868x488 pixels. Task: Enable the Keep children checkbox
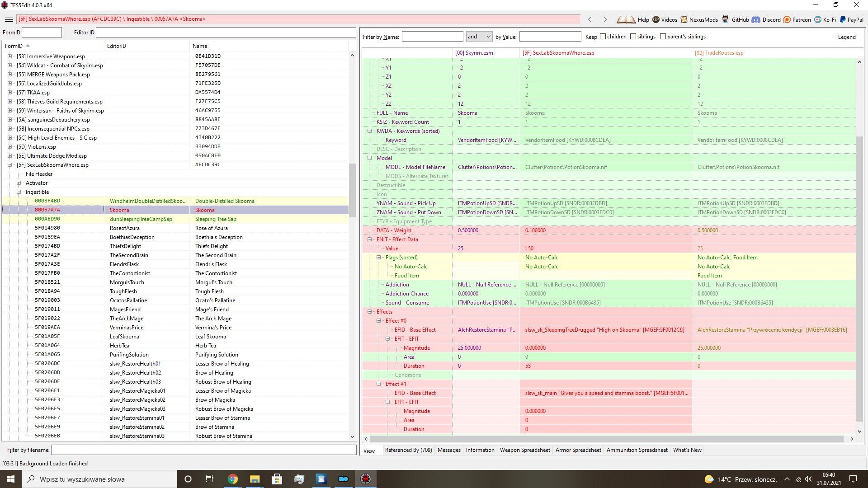[603, 37]
